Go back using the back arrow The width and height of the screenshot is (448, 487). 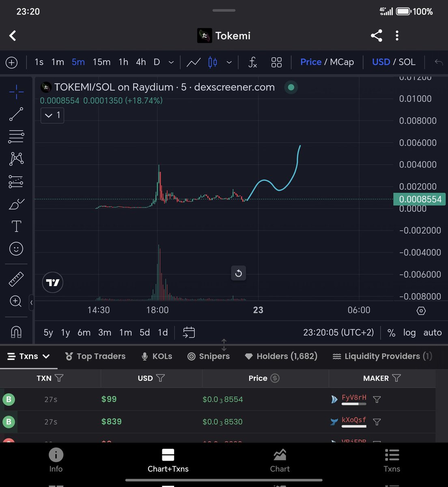pyautogui.click(x=13, y=36)
